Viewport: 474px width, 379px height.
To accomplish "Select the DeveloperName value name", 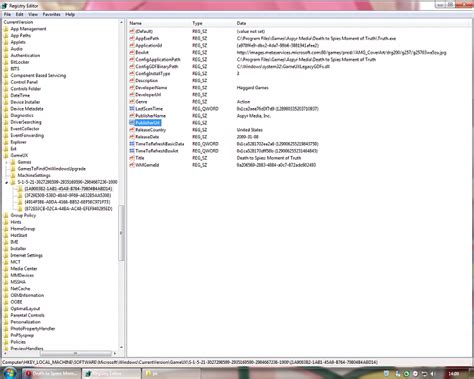I will click(151, 88).
